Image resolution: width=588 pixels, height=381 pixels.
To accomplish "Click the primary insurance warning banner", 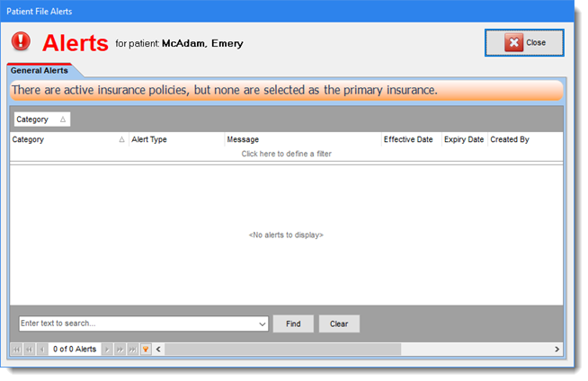I will (286, 90).
